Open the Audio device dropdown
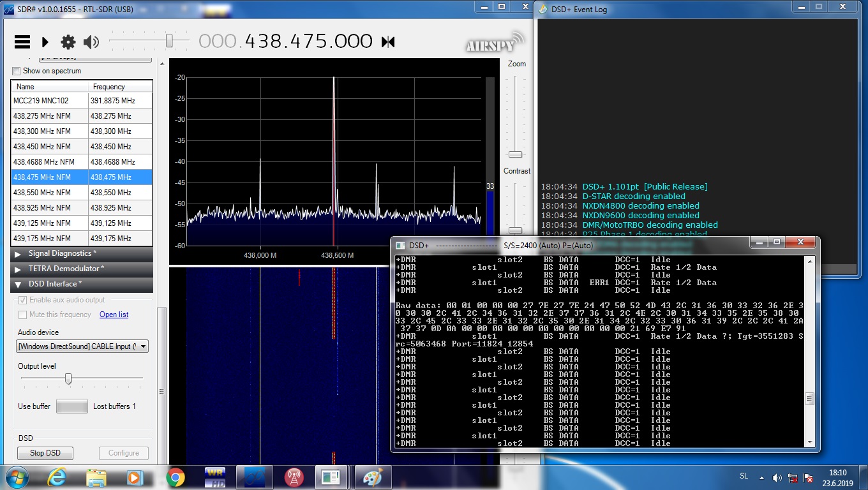 coord(82,346)
